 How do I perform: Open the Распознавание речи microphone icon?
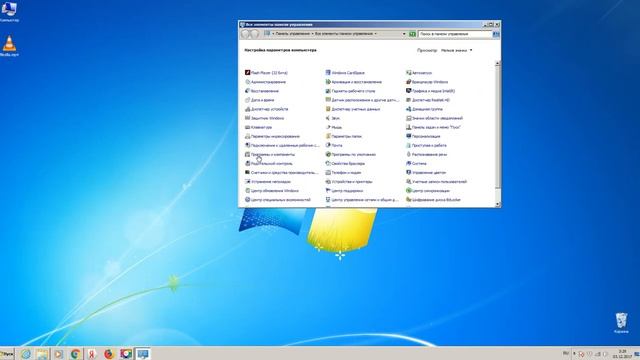[409, 154]
